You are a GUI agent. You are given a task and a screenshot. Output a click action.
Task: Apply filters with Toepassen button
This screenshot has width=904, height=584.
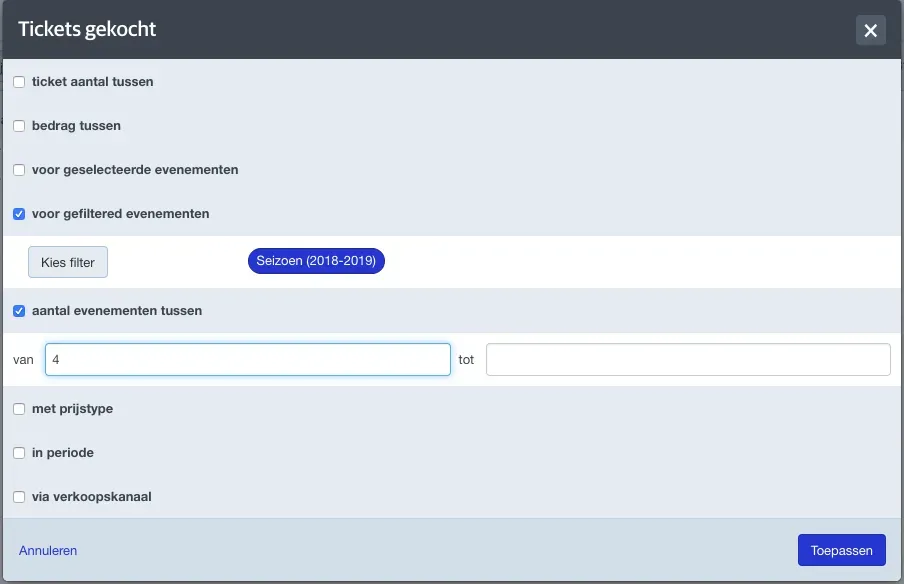point(842,550)
